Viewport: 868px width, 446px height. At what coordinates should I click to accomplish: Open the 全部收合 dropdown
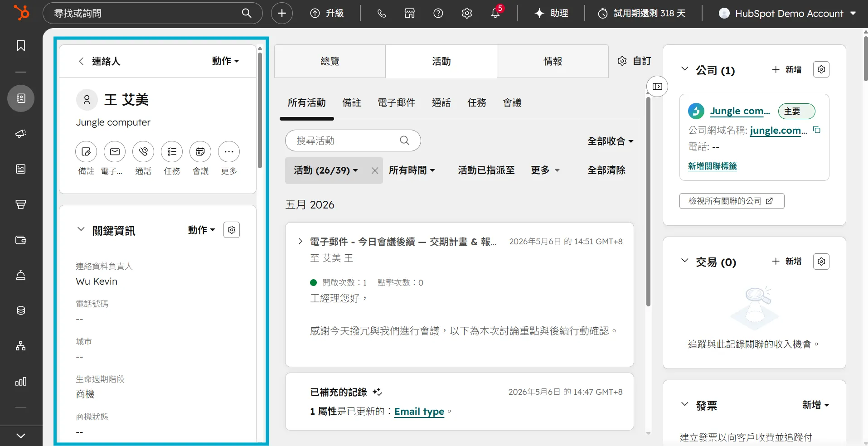click(x=610, y=141)
